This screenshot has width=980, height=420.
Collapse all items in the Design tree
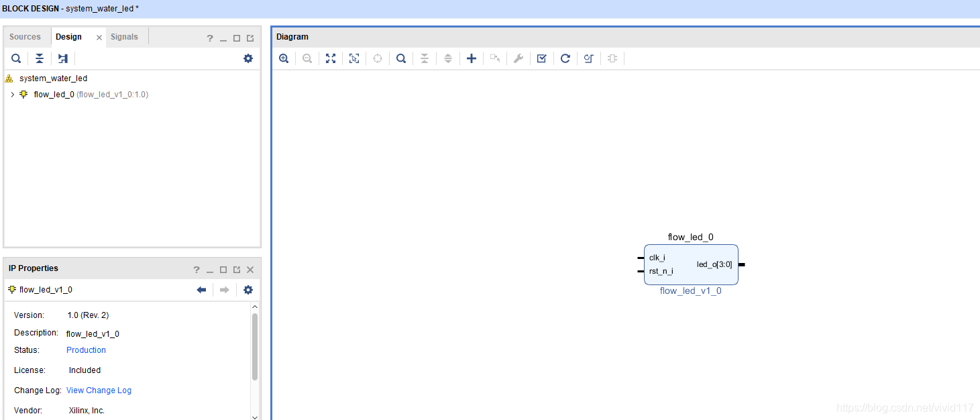(x=40, y=58)
